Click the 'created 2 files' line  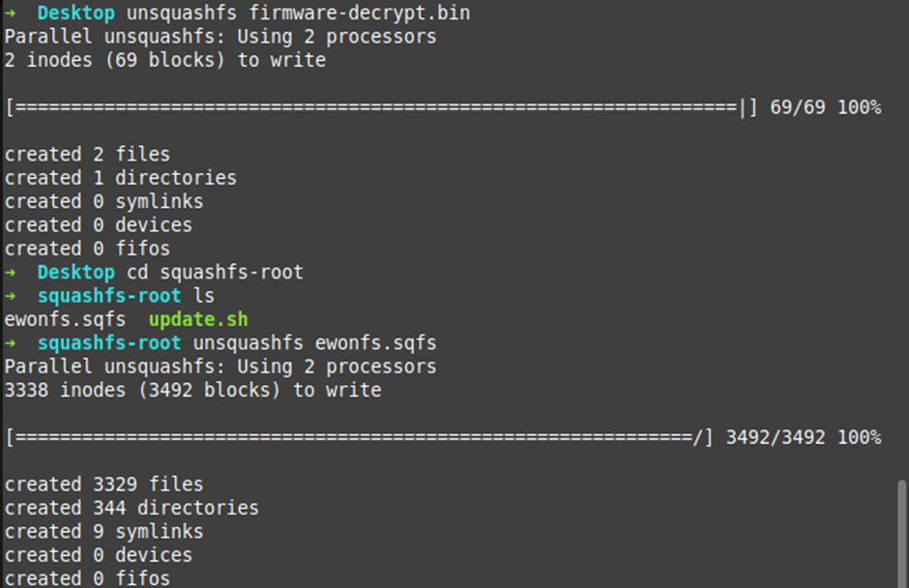[x=87, y=155]
